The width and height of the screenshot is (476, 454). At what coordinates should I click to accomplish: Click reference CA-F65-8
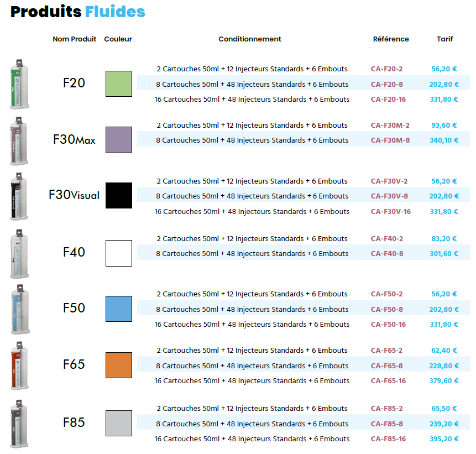(x=386, y=366)
